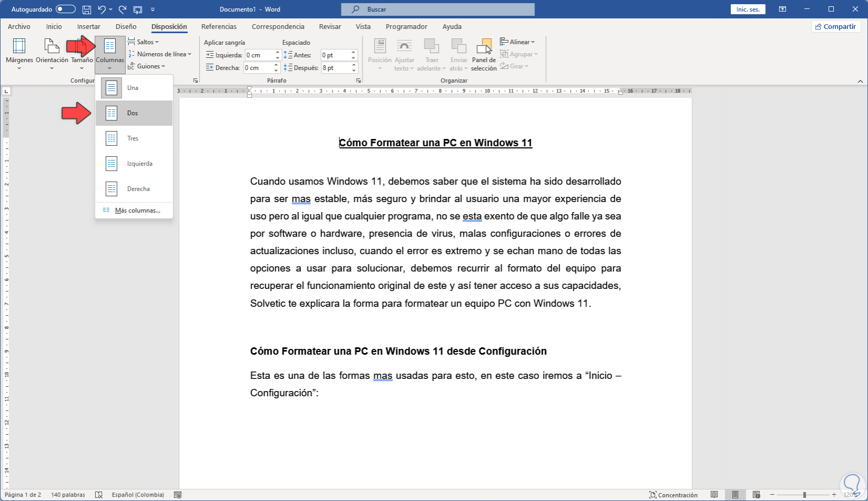Screen dimensions: 868x501
Task: Switch to Web Layout view icon
Action: (756, 495)
